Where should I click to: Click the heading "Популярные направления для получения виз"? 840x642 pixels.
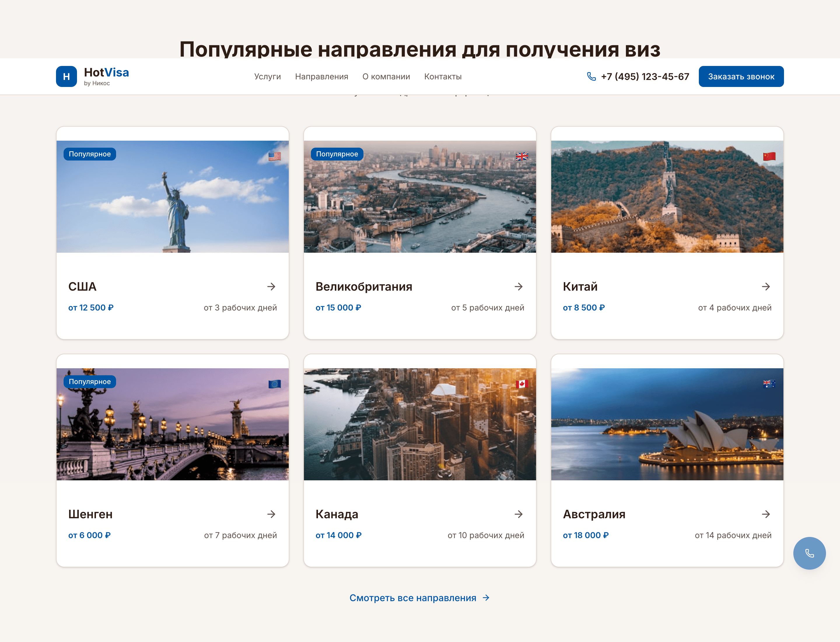(x=420, y=49)
